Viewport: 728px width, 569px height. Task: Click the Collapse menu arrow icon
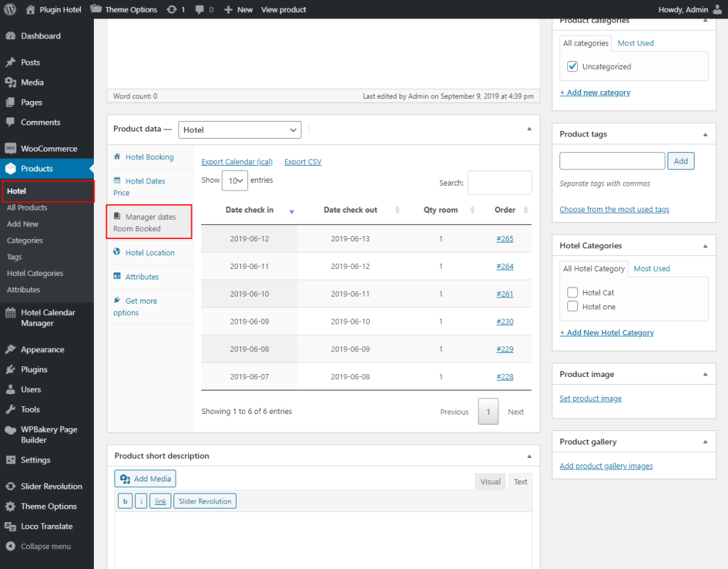11,546
